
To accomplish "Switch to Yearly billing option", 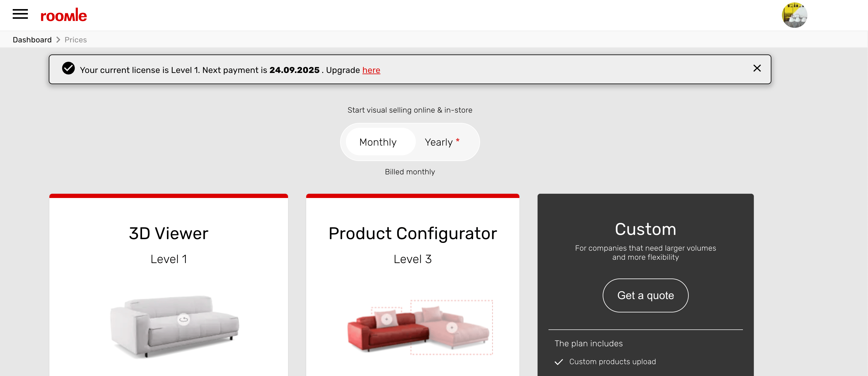I will tap(438, 142).
